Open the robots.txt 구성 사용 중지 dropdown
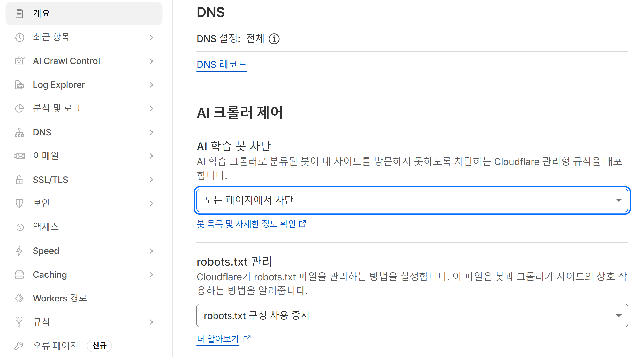This screenshot has width=644, height=357. (412, 315)
